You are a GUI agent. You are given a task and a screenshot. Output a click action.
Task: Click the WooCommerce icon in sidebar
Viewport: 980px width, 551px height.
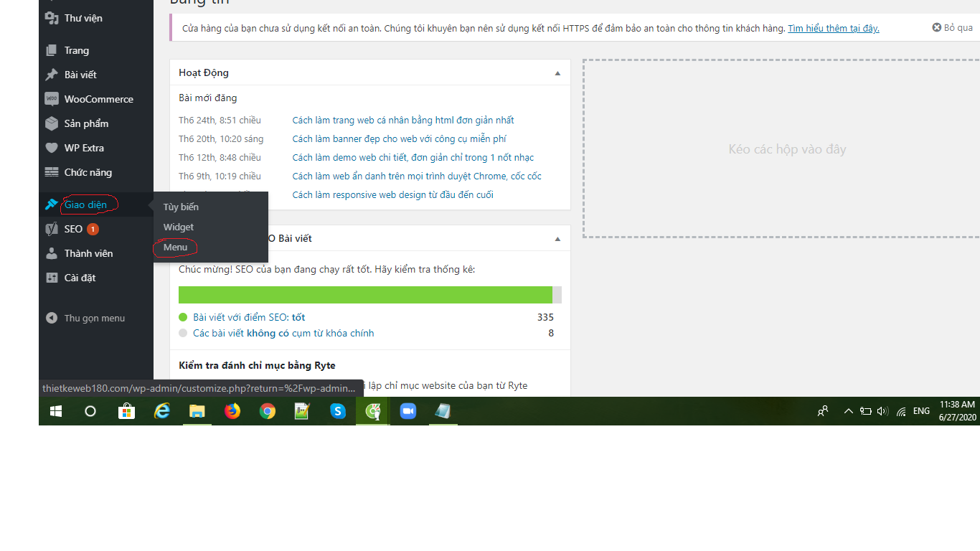tap(52, 99)
